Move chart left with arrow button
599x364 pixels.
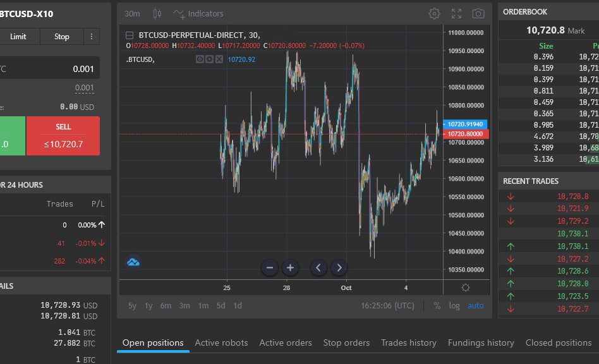pyautogui.click(x=318, y=268)
